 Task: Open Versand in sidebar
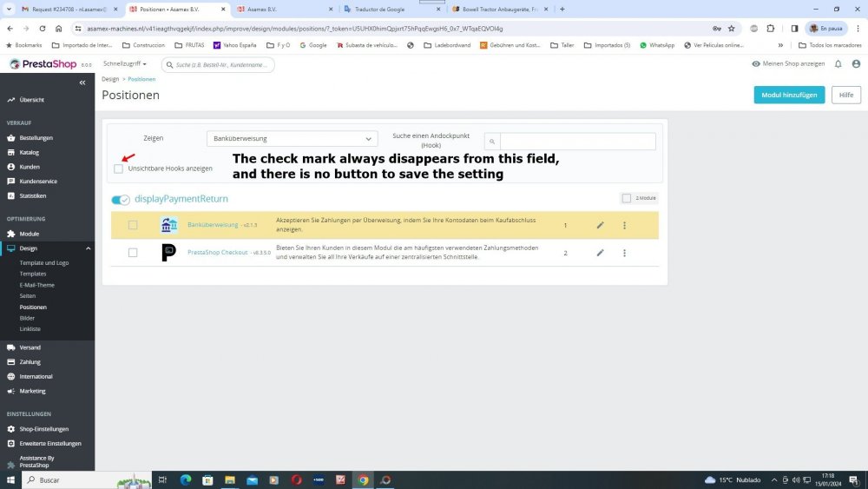coord(30,347)
